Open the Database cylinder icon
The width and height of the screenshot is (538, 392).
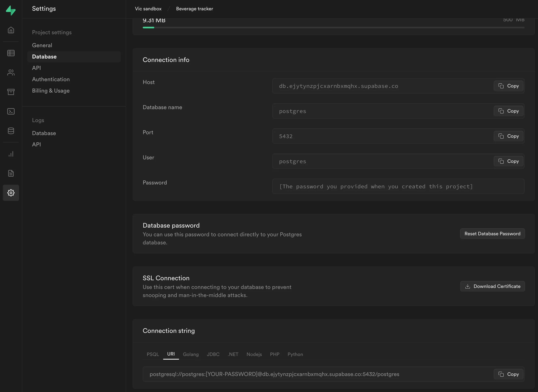click(11, 131)
